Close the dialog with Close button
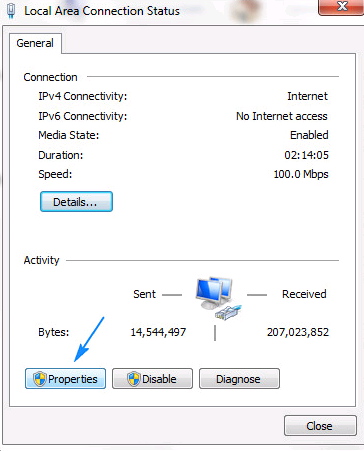 (x=320, y=425)
